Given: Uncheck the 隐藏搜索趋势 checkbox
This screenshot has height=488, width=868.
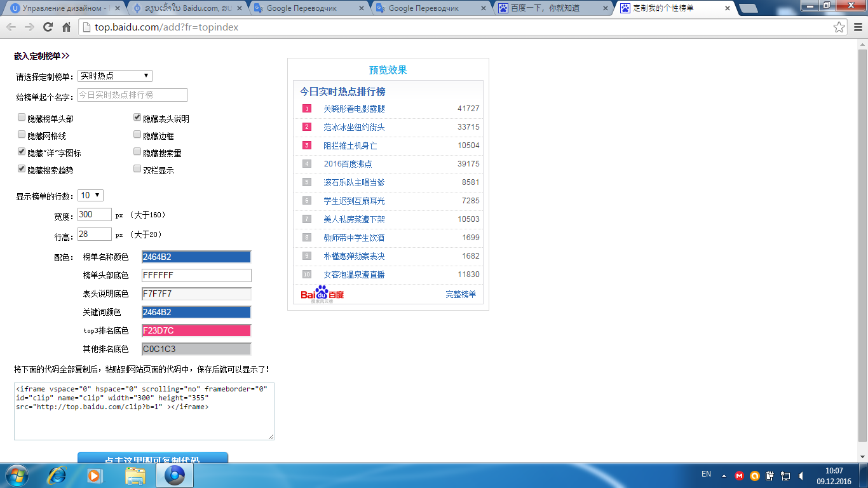Looking at the screenshot, I should tap(22, 169).
